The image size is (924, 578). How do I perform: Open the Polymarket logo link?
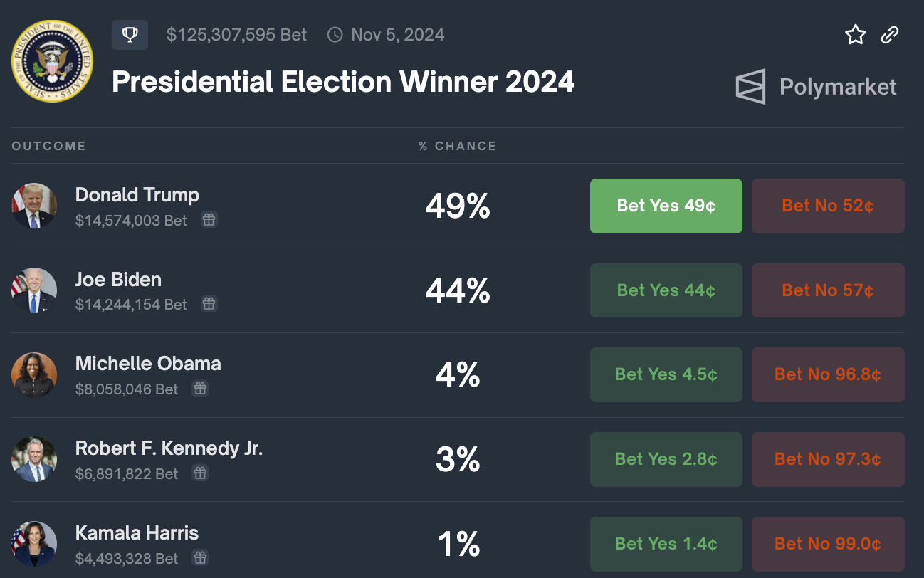(x=816, y=87)
